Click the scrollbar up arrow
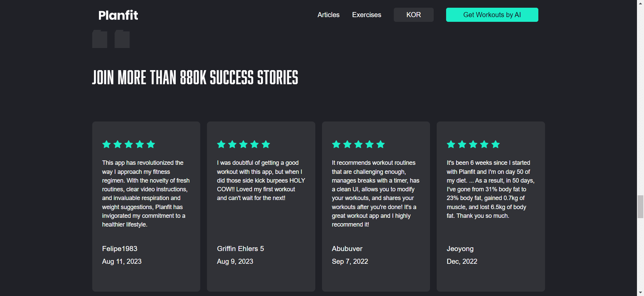 click(x=640, y=3)
